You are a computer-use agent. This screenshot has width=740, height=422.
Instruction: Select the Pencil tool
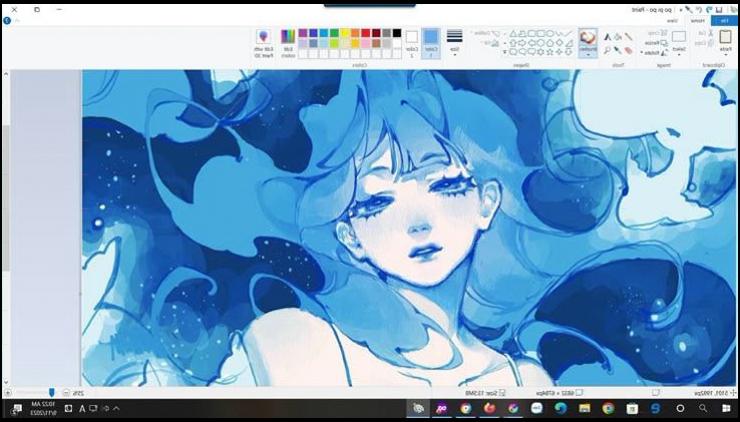coord(629,36)
